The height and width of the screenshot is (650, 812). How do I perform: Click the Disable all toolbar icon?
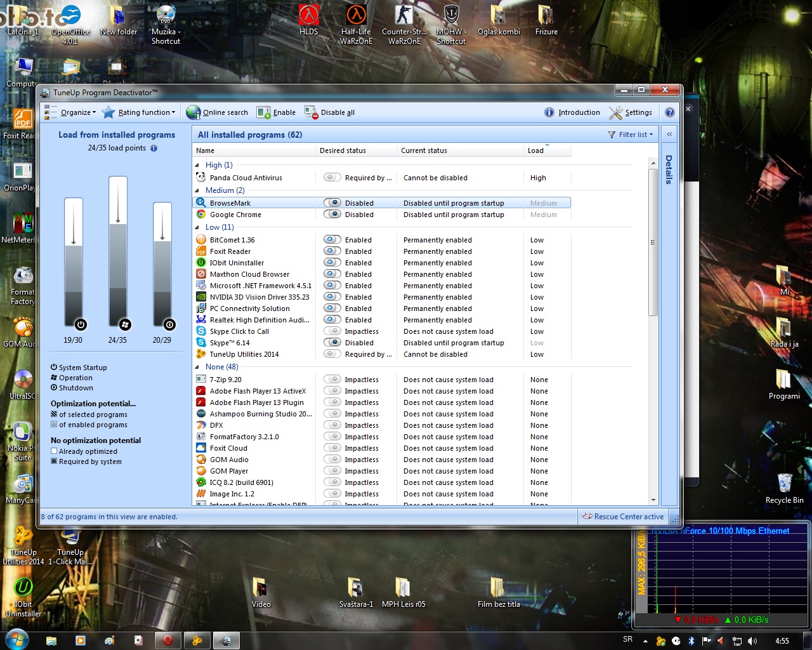pyautogui.click(x=311, y=112)
